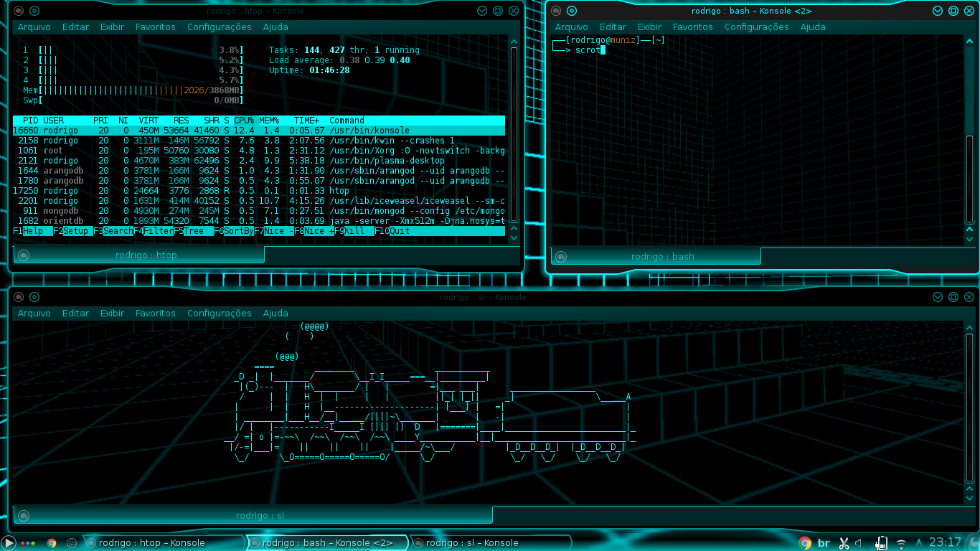The width and height of the screenshot is (980, 551).
Task: Open Favoritos menu in bash Konsole window
Action: tap(693, 27)
